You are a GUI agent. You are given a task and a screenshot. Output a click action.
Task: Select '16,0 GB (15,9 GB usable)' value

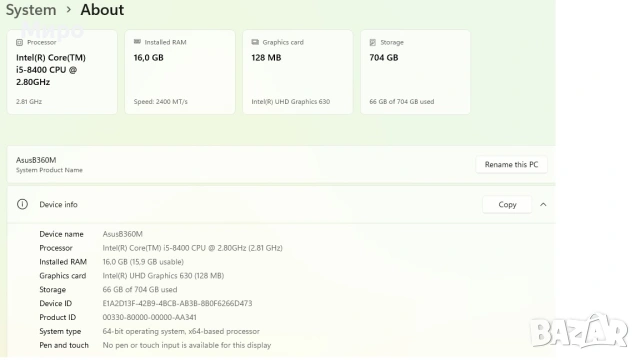143,262
